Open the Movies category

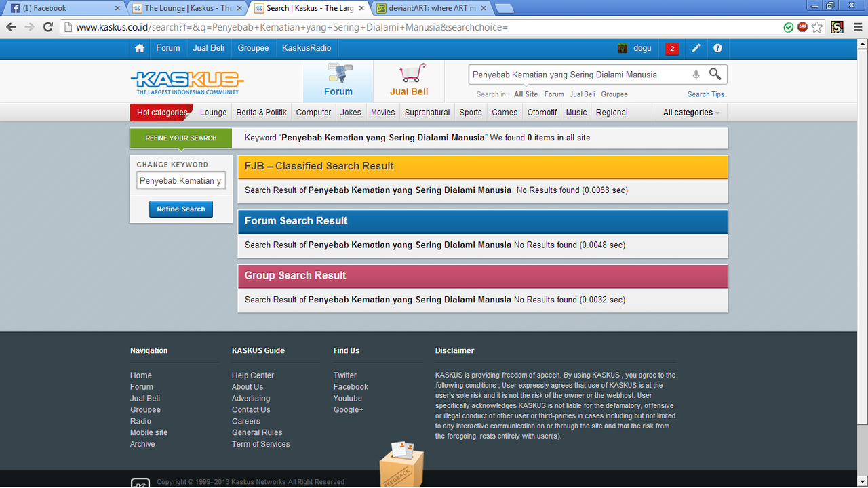click(382, 113)
